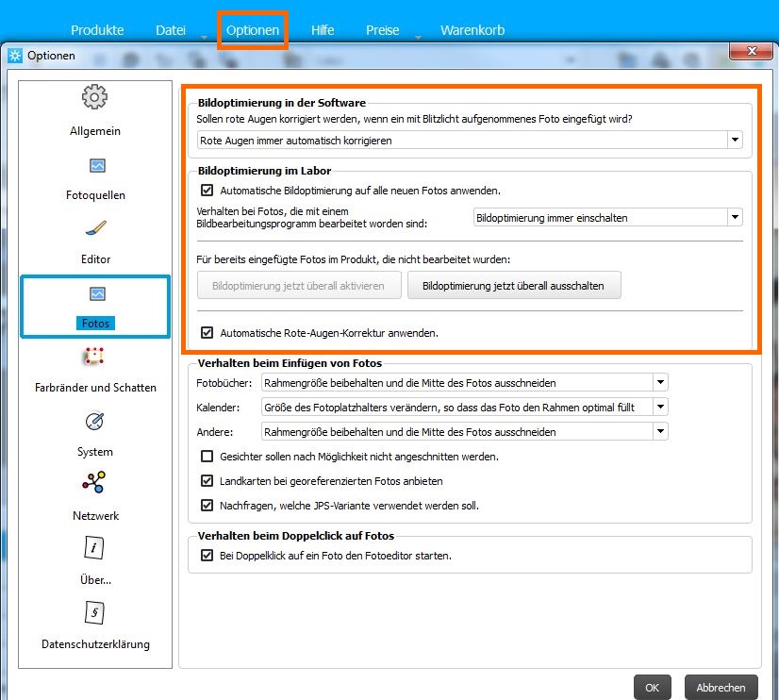Enable Gesichter sollen nicht angeschnitten werden
The width and height of the screenshot is (779, 700).
[x=207, y=457]
